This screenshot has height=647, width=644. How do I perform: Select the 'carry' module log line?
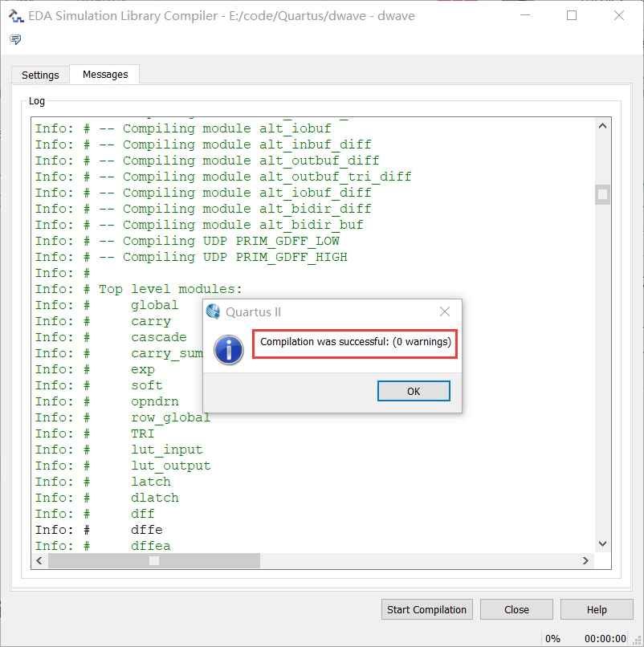tap(103, 321)
